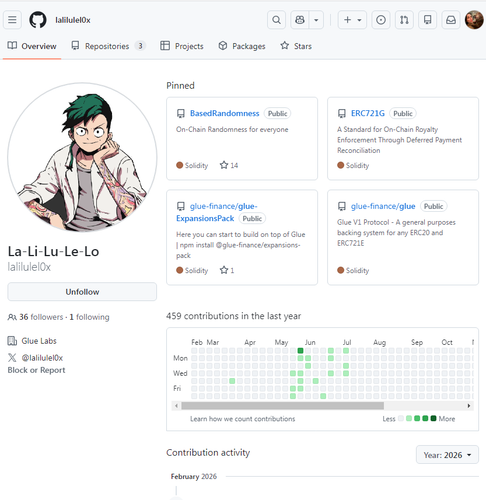Image resolution: width=486 pixels, height=500 pixels.
Task: Open the Repositories icon in header
Action: coord(427,20)
